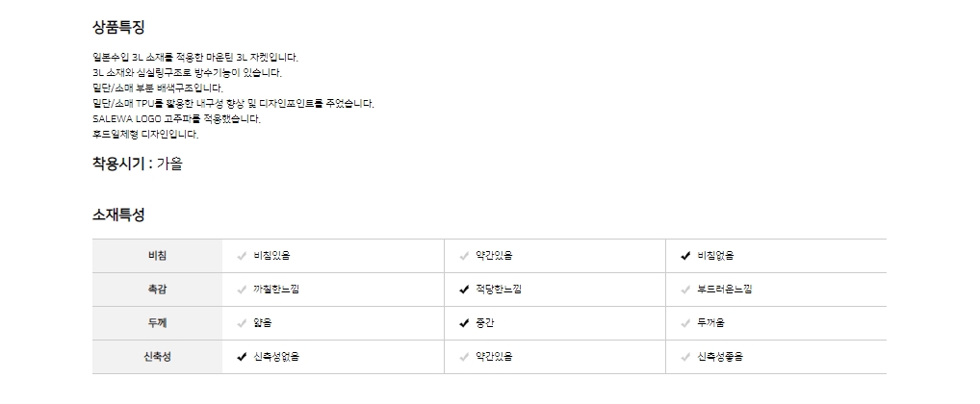This screenshot has width=980, height=404.
Task: Click the checkmark next to 까칠한느낌
Action: (243, 290)
